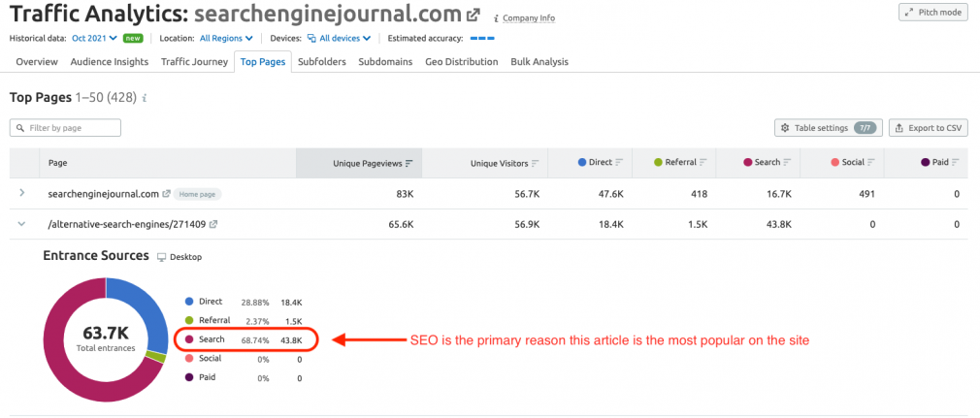Click the /alternative-search-engines/271409 page path

pyautogui.click(x=127, y=224)
